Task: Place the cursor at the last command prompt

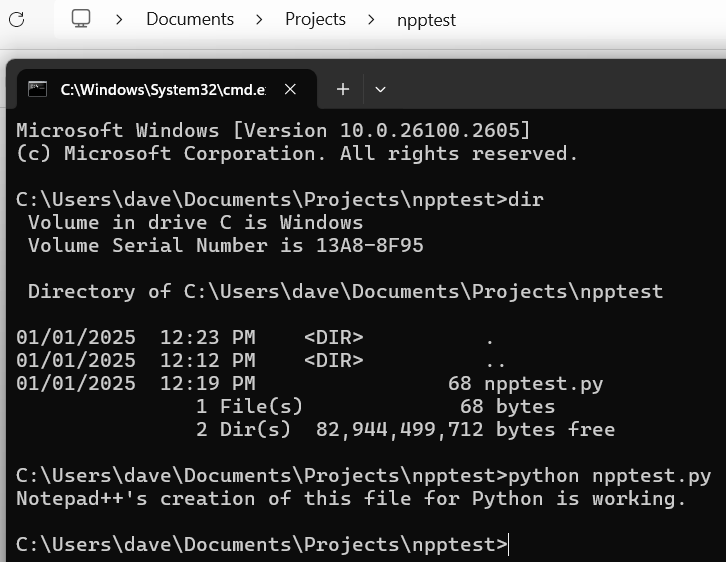Action: 510,545
